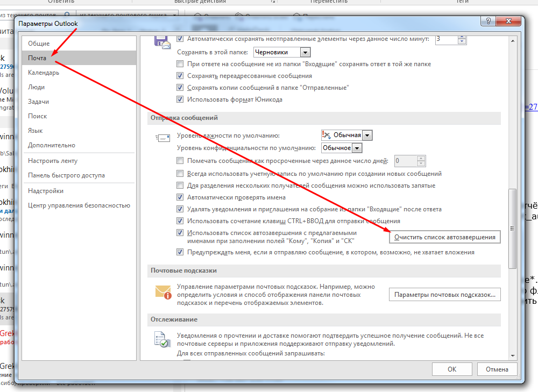
Task: Open the Дополнительно options category
Action: 79,145
